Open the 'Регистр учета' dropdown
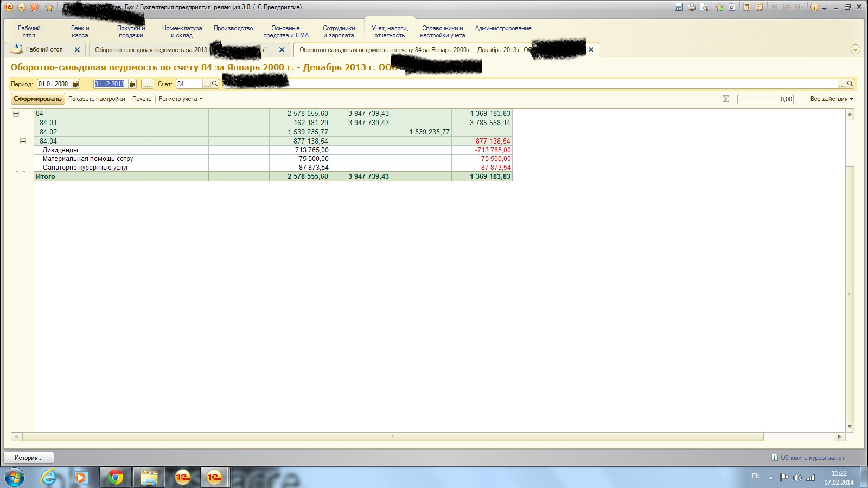The height and width of the screenshot is (488, 868). coord(180,99)
